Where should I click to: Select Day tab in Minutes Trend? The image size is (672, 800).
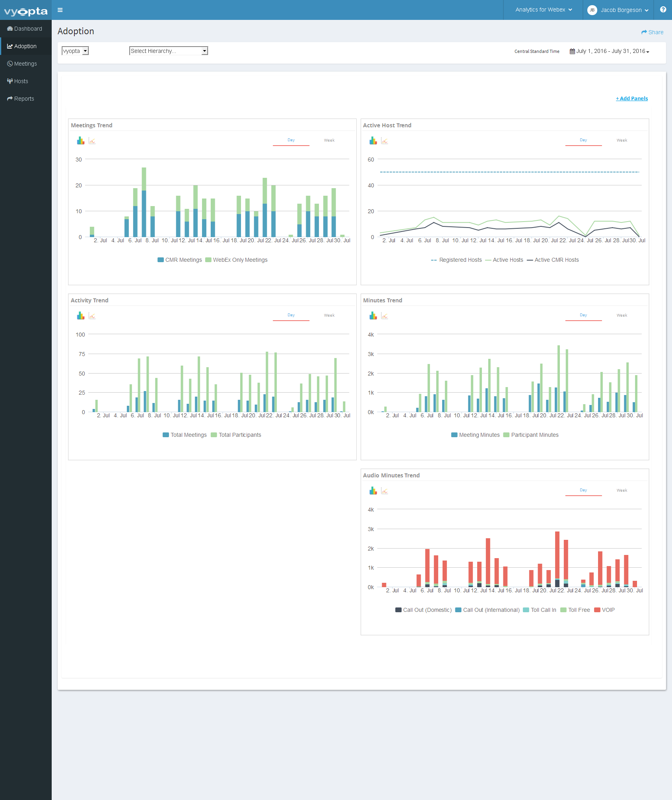tap(583, 315)
